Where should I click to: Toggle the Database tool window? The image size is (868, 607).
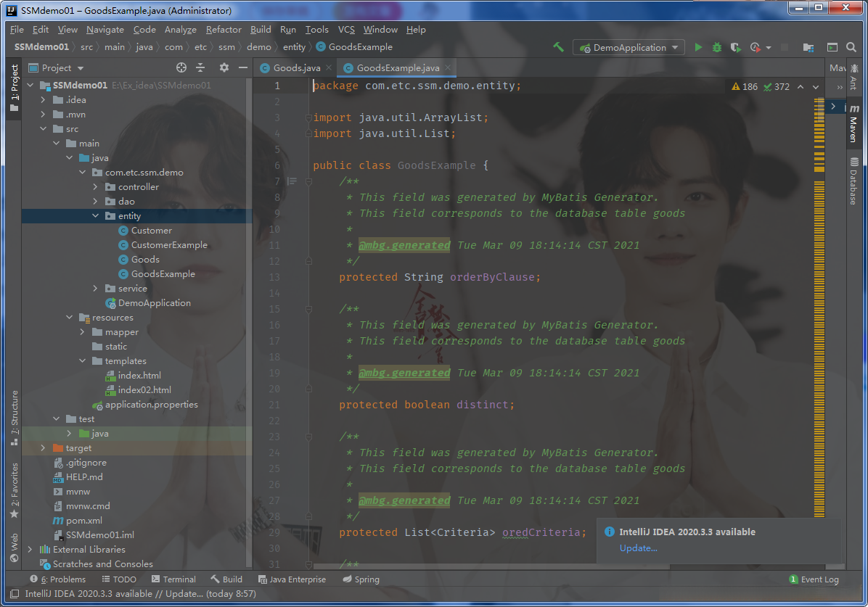853,181
